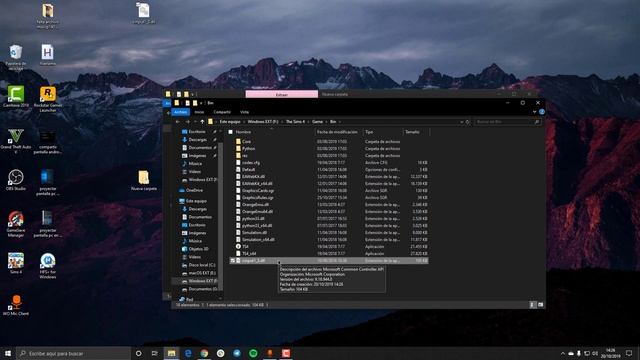The width and height of the screenshot is (640, 360).
Task: Open the Vista ribbon tab
Action: pos(244,112)
